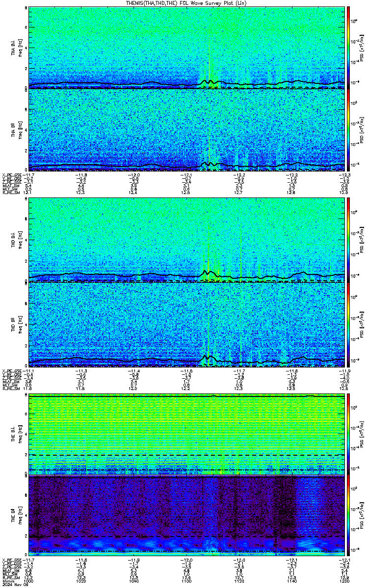Select the THA B-perpendicular spectrogram panel
Viewport: 368px width, 588px height.
186,48
